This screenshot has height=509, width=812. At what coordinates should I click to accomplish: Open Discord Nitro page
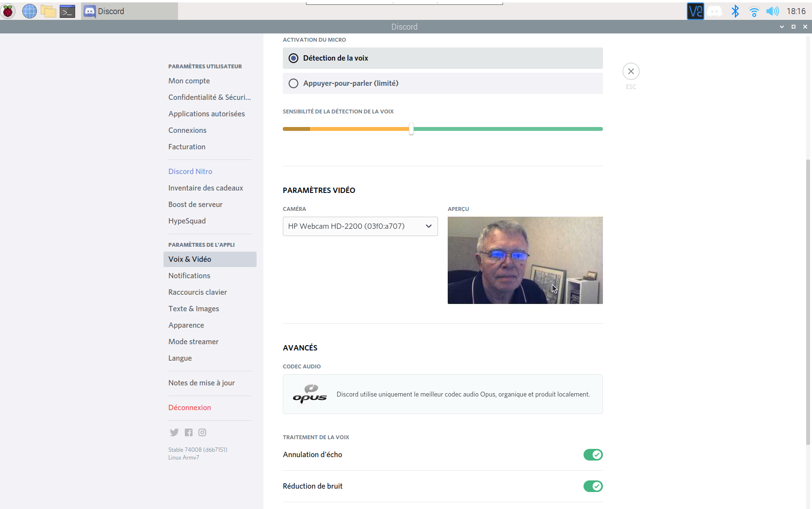(210, 172)
